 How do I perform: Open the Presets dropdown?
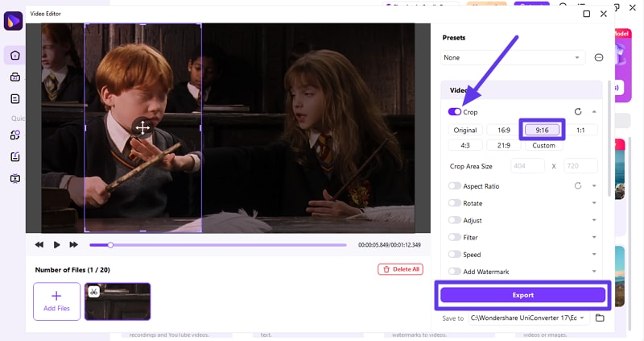click(513, 57)
